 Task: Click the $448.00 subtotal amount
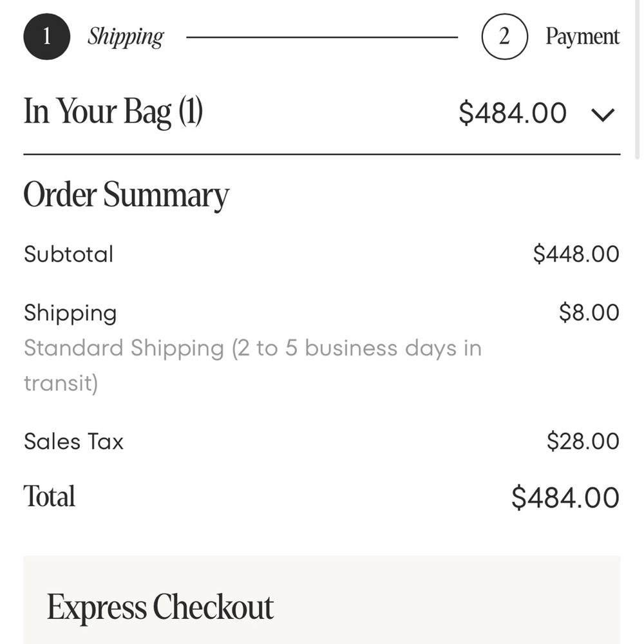[576, 254]
